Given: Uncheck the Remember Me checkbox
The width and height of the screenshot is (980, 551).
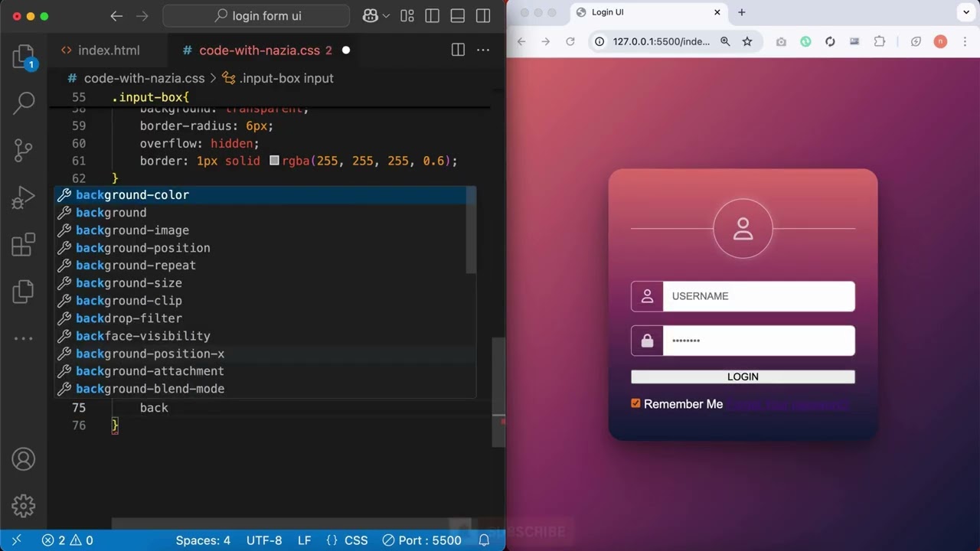Looking at the screenshot, I should click(x=635, y=403).
